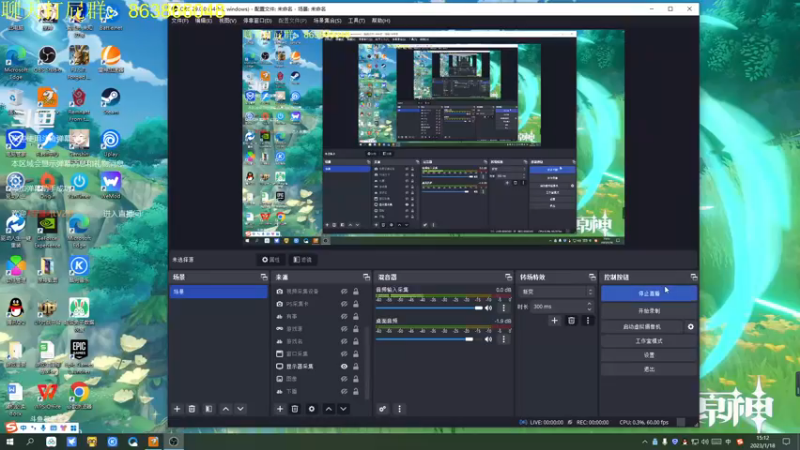Open OBS Studio desktop shortcut
800x450 pixels.
tap(47, 60)
